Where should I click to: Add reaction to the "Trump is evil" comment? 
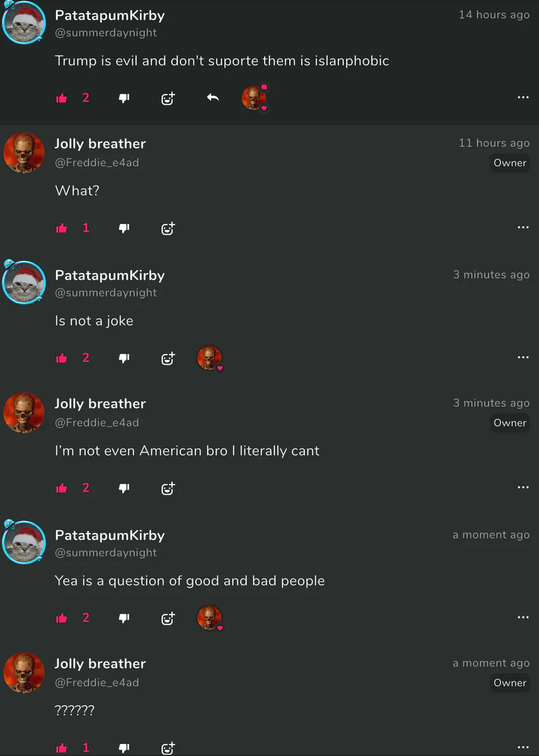pos(168,98)
